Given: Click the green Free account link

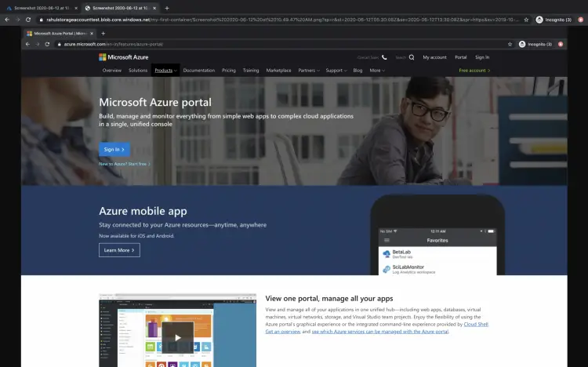Looking at the screenshot, I should pyautogui.click(x=474, y=70).
